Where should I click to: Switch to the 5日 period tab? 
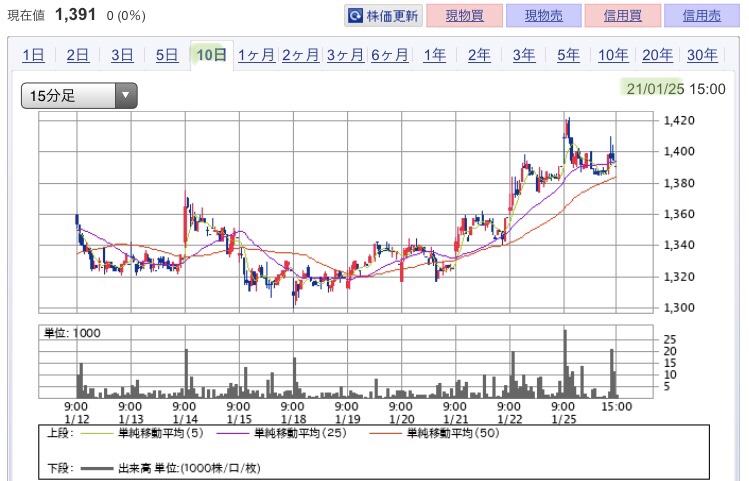coord(167,55)
